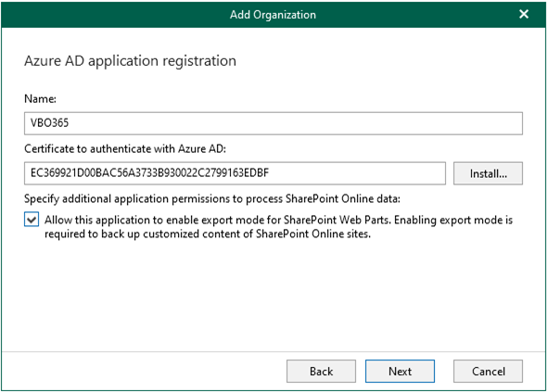The height and width of the screenshot is (392, 548).
Task: Go to previous step with Back
Action: point(321,371)
